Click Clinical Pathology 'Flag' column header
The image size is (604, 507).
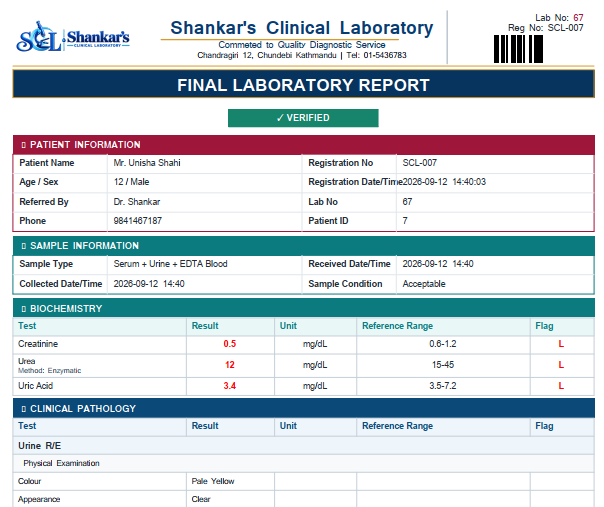(x=544, y=426)
